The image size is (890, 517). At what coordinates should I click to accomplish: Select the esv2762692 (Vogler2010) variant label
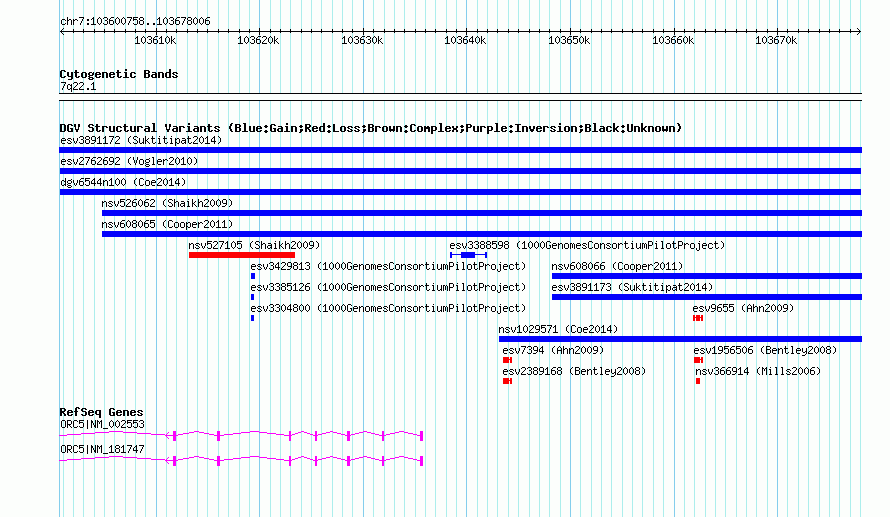[129, 161]
